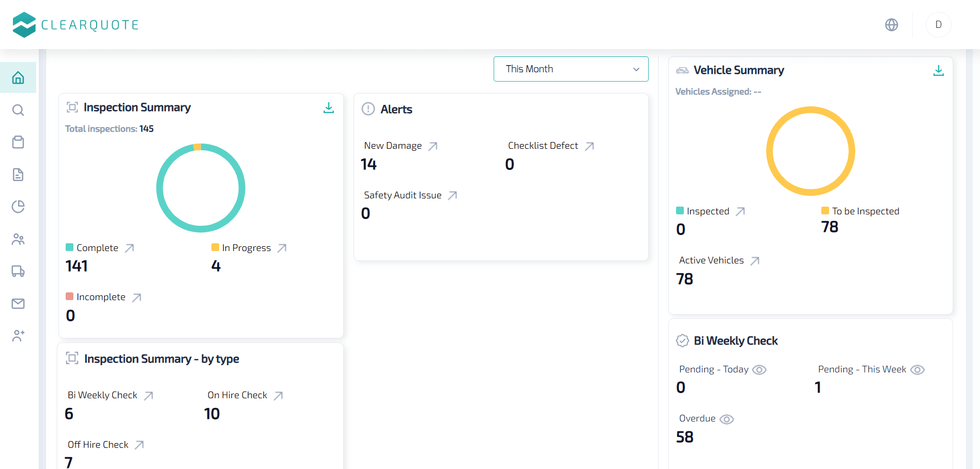Show Pending - Today eye icon

(759, 370)
